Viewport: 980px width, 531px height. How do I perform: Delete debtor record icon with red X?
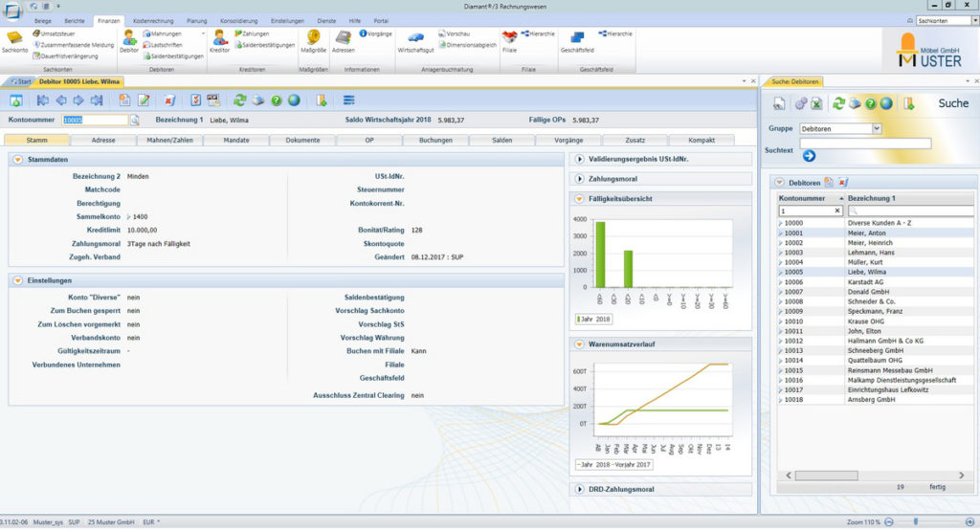(x=169, y=100)
